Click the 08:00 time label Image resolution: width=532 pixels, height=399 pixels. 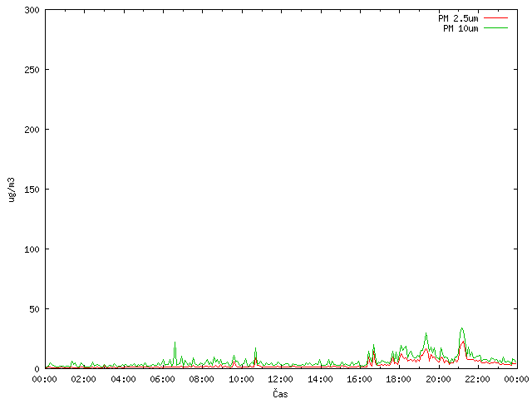pos(201,379)
